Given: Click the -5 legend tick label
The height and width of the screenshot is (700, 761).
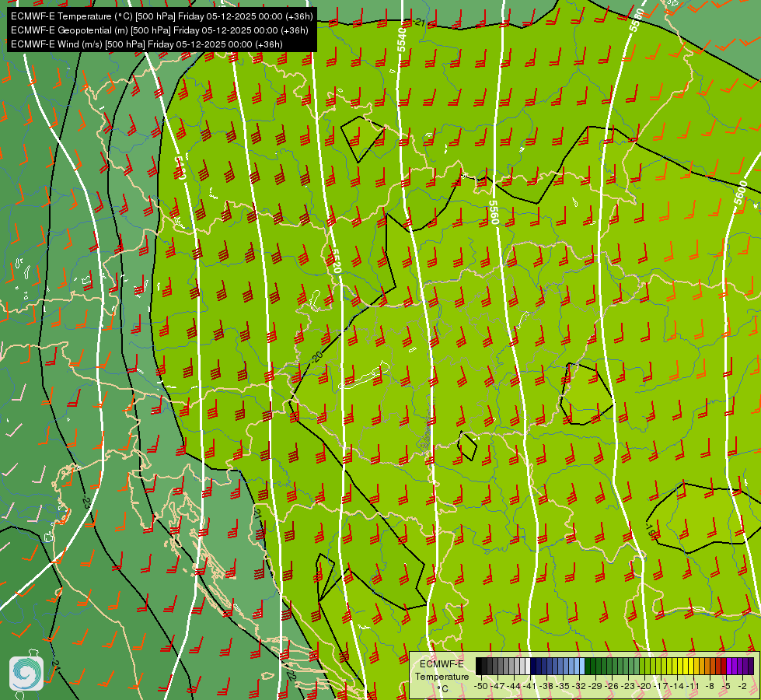Looking at the screenshot, I should 726,686.
